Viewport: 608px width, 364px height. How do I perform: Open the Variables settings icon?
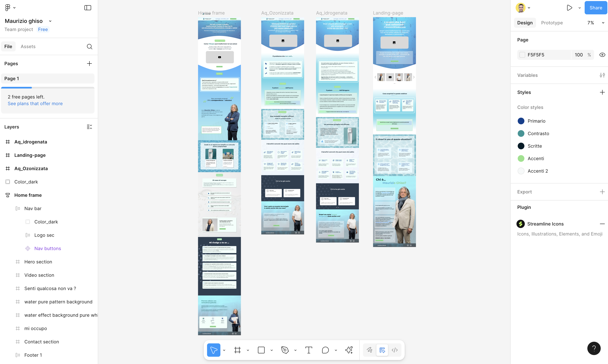602,75
